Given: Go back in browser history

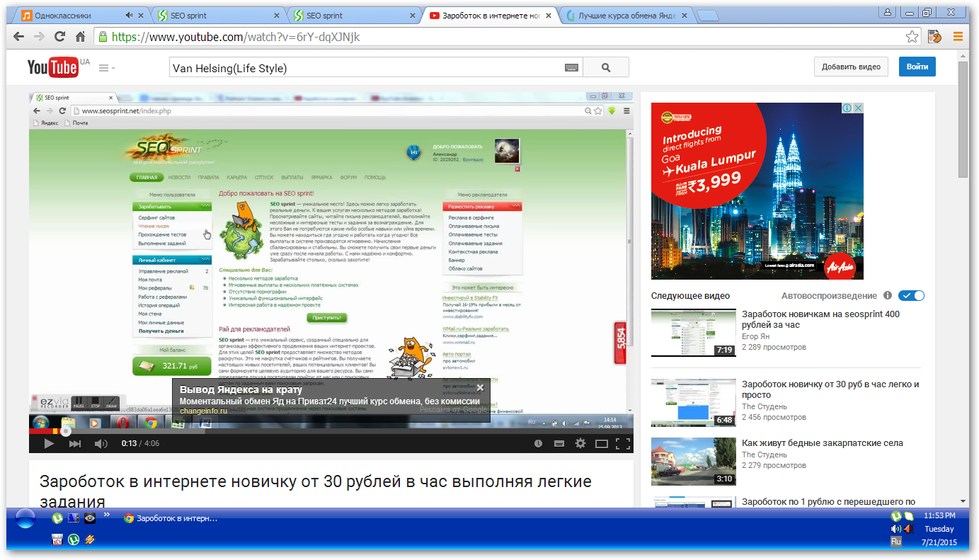Looking at the screenshot, I should click(x=19, y=37).
